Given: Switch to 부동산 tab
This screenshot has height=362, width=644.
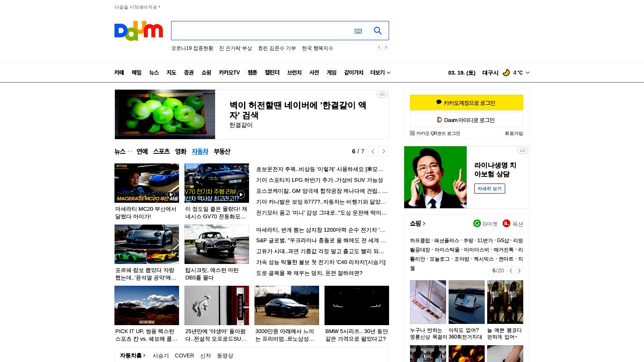Looking at the screenshot, I should coord(222,151).
